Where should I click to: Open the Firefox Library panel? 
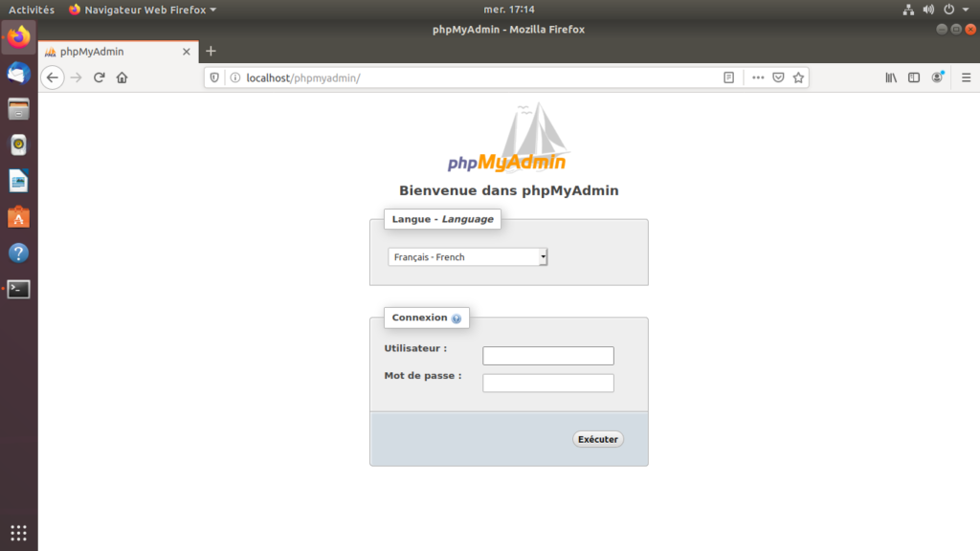coord(890,77)
